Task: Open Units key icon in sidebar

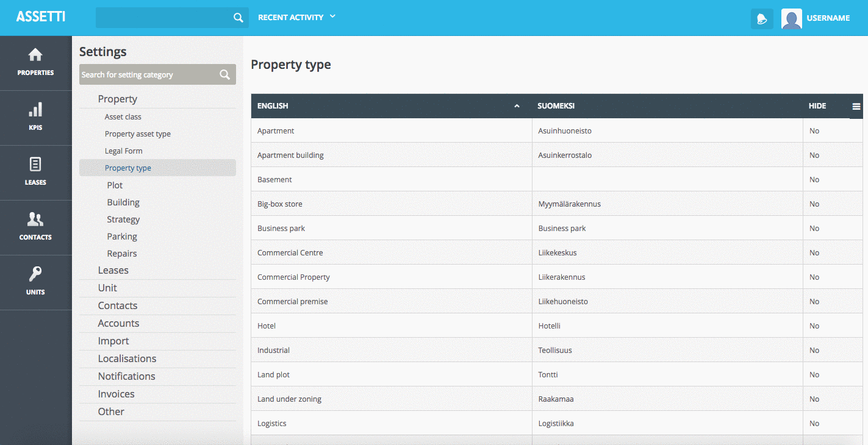Action: 35,274
